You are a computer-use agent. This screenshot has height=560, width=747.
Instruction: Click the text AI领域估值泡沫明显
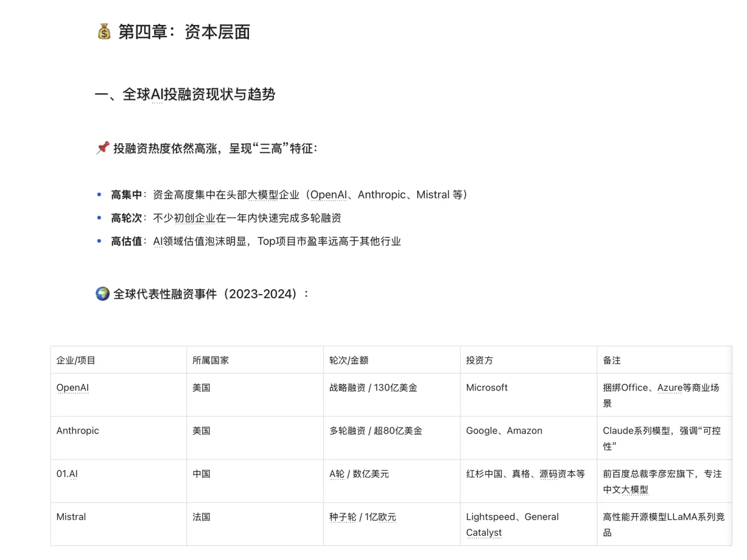tap(200, 242)
